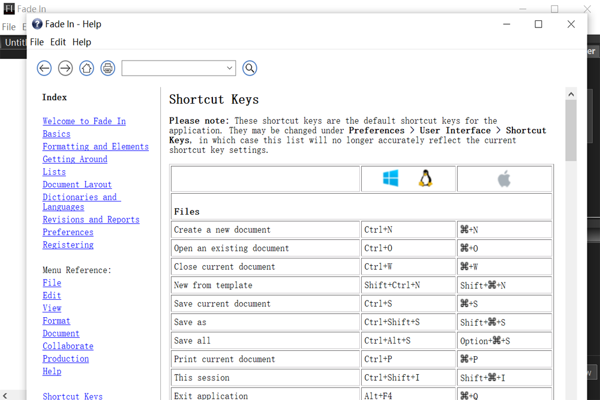
Task: Open the Collaborate menu reference link
Action: pyautogui.click(x=67, y=347)
